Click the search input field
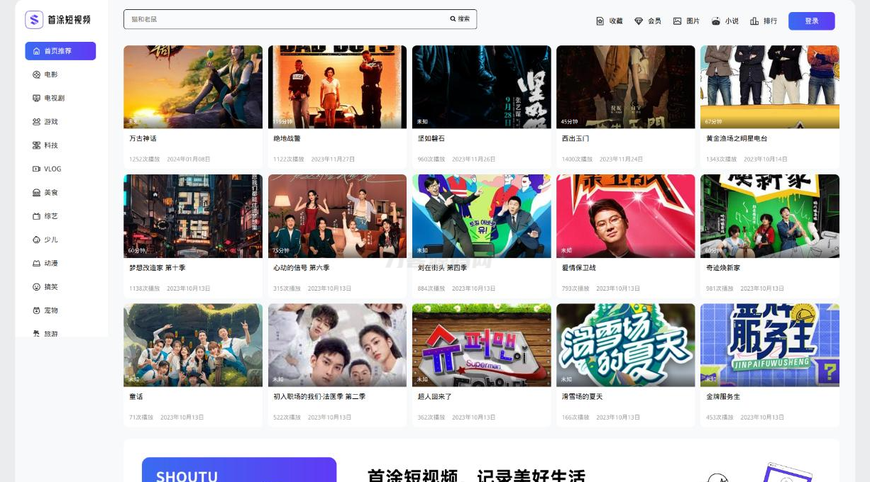The width and height of the screenshot is (870, 482). pyautogui.click(x=285, y=19)
